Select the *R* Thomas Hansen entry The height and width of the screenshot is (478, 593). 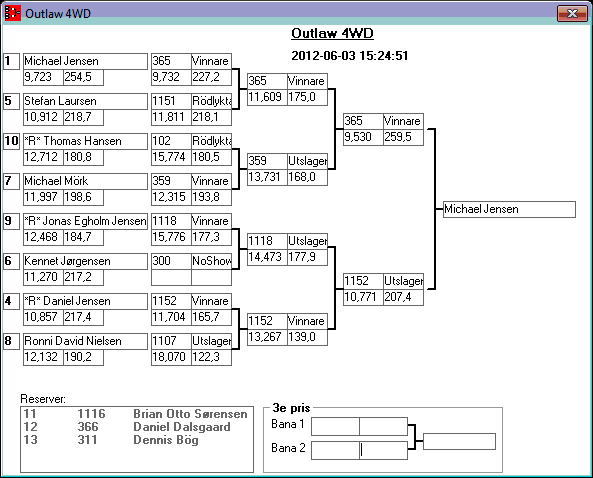pyautogui.click(x=85, y=141)
